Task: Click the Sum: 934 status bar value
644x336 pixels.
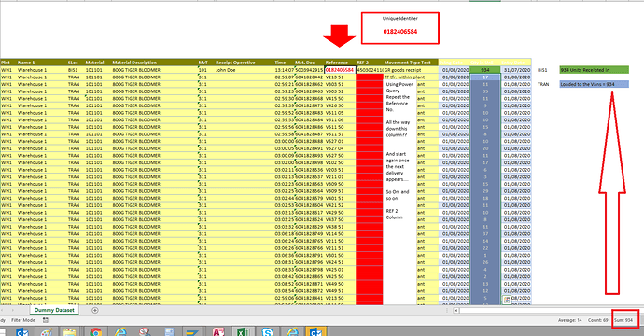Action: point(623,320)
